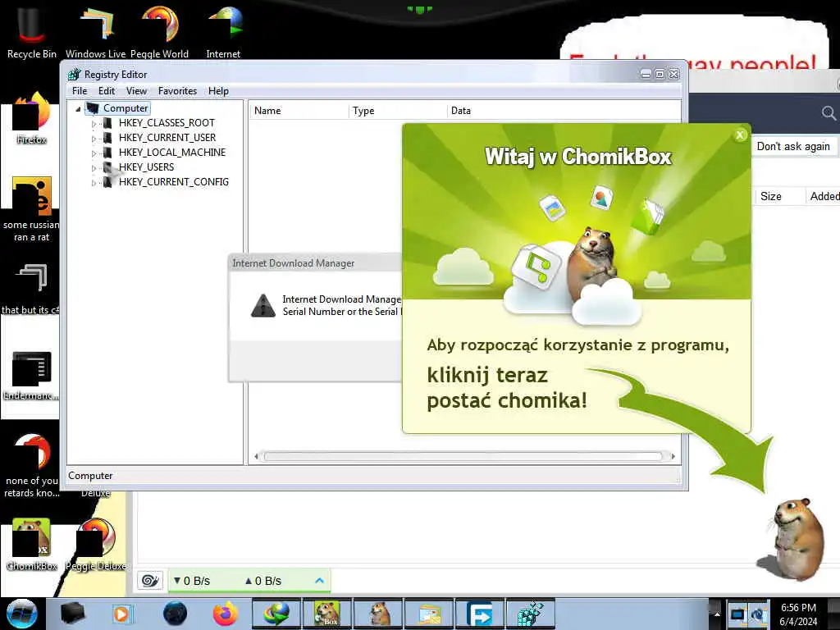This screenshot has height=630, width=840.
Task: Click the Name column header
Action: [299, 111]
